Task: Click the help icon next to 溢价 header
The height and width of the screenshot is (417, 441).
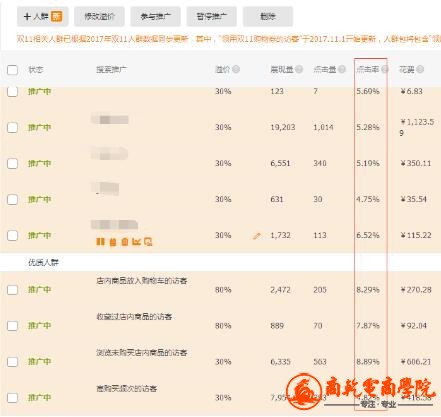Action: tap(236, 69)
